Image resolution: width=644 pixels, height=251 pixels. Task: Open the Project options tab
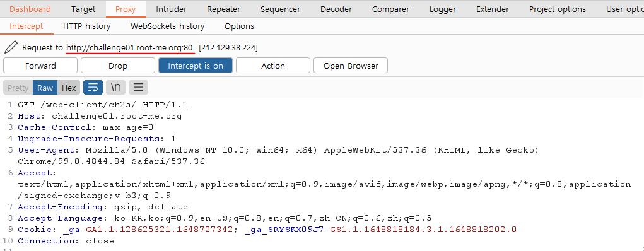click(x=558, y=9)
